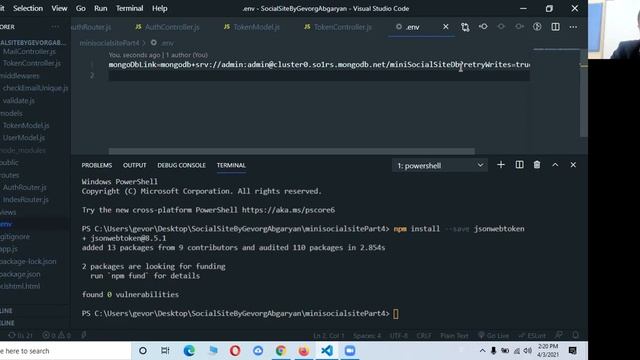Click Visual Studio Code taskbar icon
Viewport: 640px width, 360px height.
point(327,351)
